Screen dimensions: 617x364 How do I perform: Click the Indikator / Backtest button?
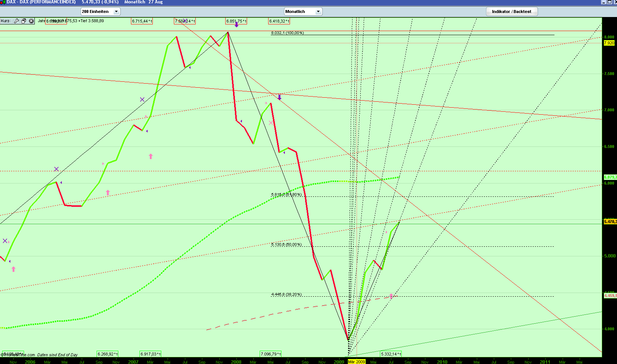pos(512,11)
